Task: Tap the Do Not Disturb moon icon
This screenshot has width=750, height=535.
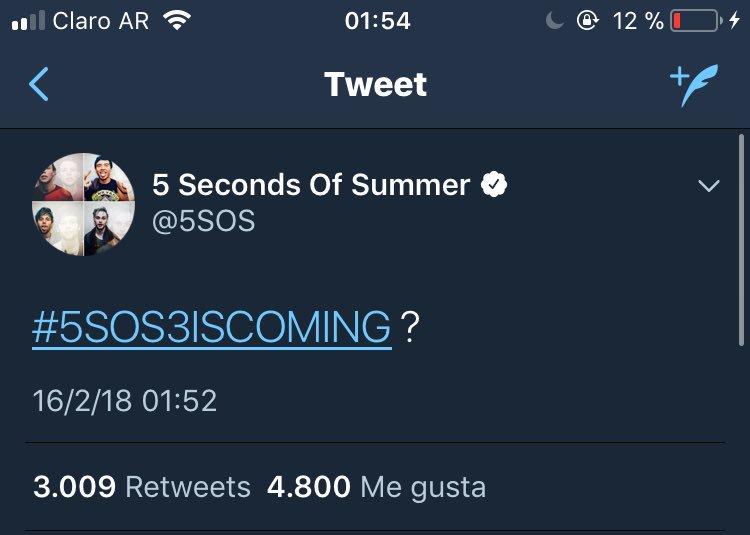Action: coord(554,21)
